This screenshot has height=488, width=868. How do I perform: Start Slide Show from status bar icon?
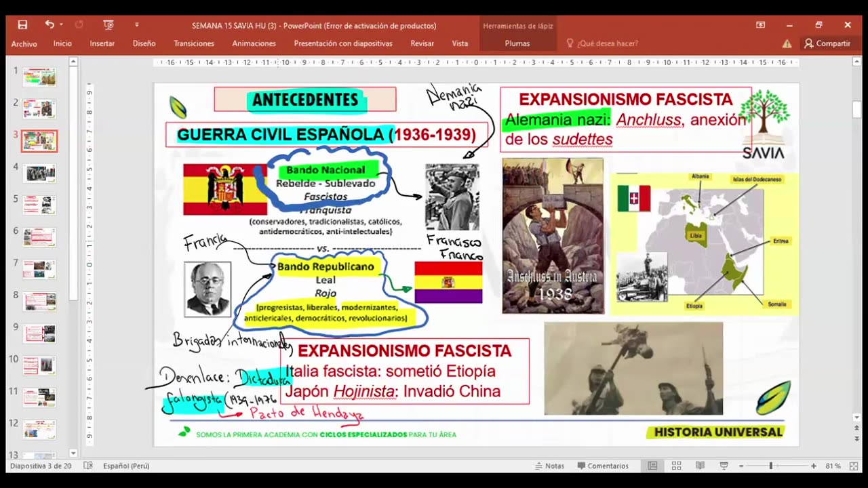[x=724, y=466]
